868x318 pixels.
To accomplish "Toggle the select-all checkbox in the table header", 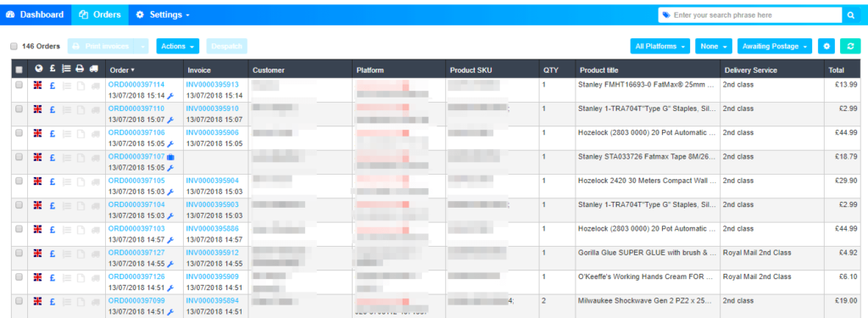I will point(19,70).
